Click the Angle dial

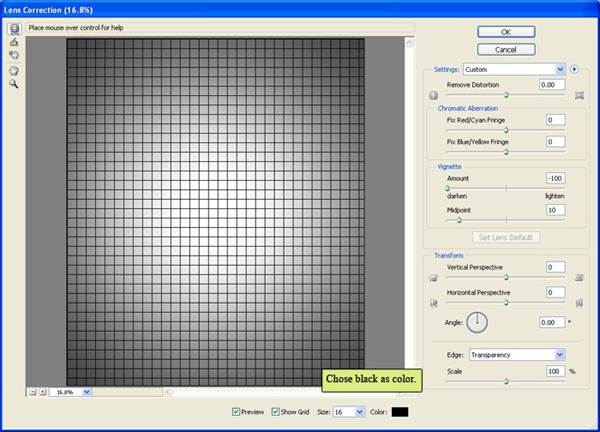pyautogui.click(x=478, y=322)
